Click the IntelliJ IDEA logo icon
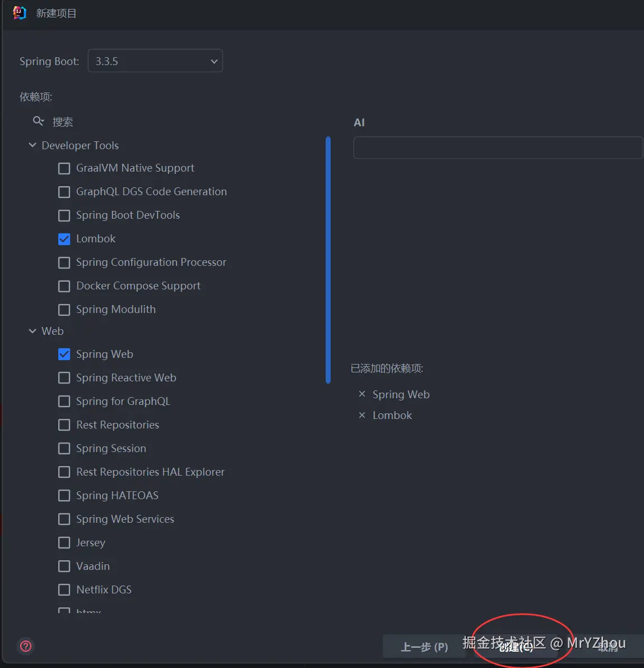 click(x=20, y=13)
